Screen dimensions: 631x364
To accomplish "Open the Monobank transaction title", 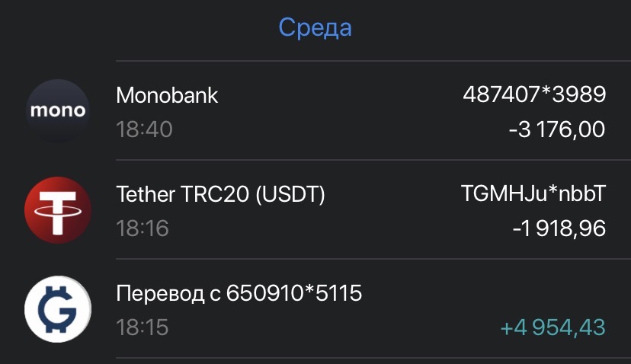I will (167, 95).
